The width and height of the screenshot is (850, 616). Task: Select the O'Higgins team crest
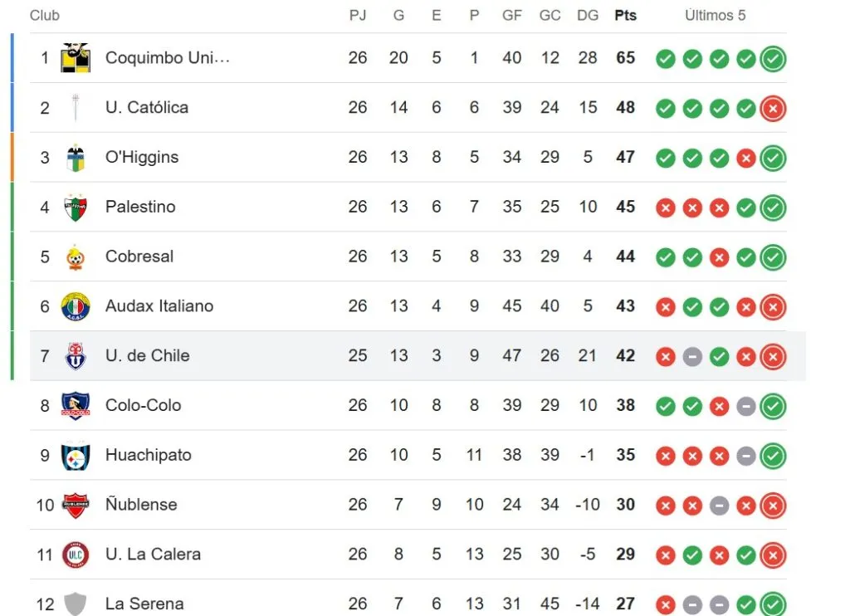74,157
